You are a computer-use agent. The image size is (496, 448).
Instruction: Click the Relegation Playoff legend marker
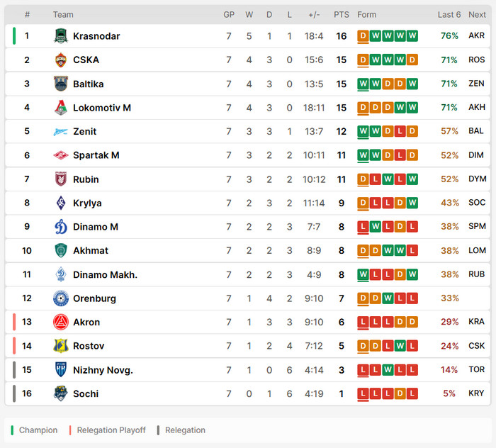coord(70,430)
